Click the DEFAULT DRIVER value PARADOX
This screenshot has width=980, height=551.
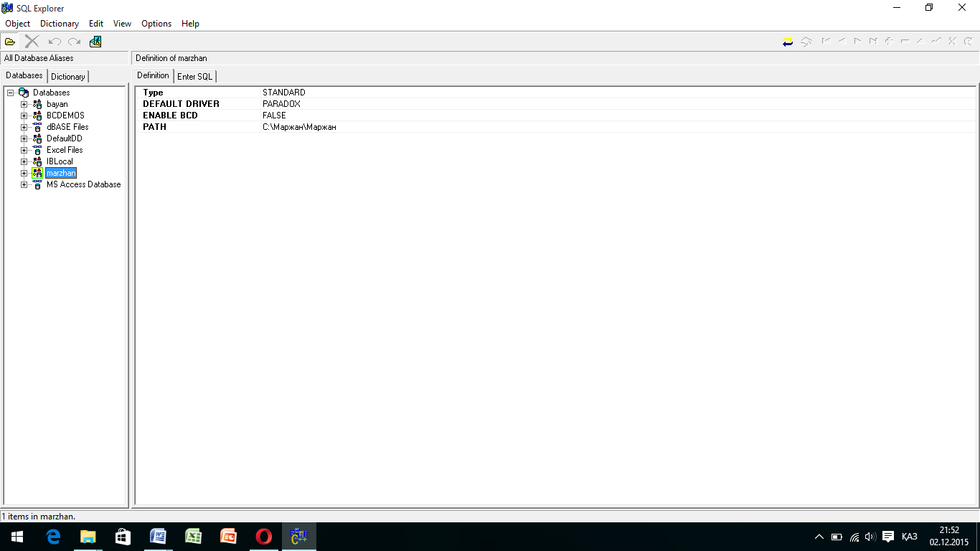coord(281,104)
